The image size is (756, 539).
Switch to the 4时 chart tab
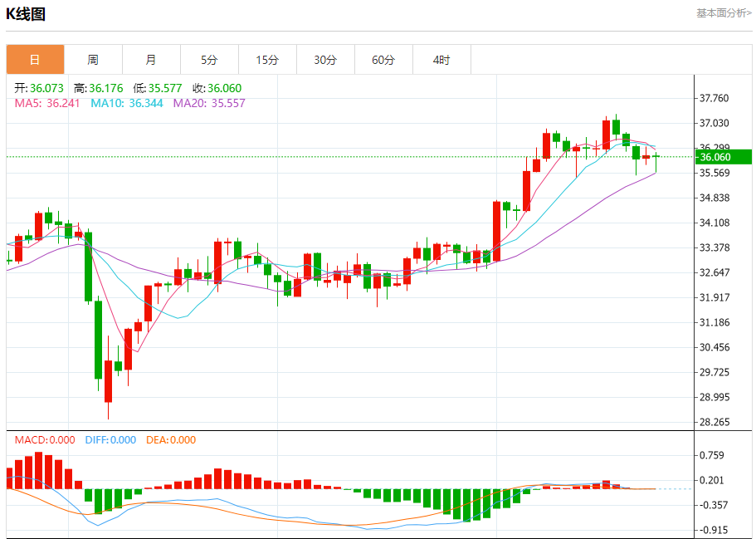click(x=441, y=60)
